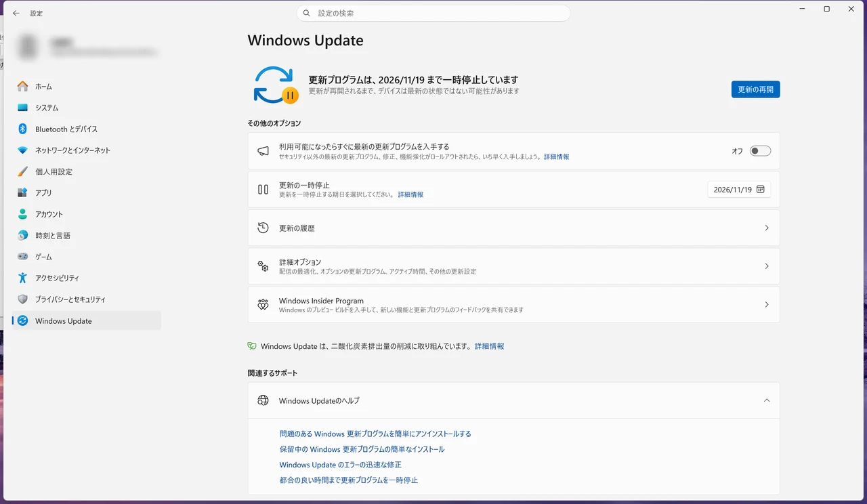Click the アプリ icon in the sidebar
This screenshot has width=867, height=504.
click(x=23, y=193)
